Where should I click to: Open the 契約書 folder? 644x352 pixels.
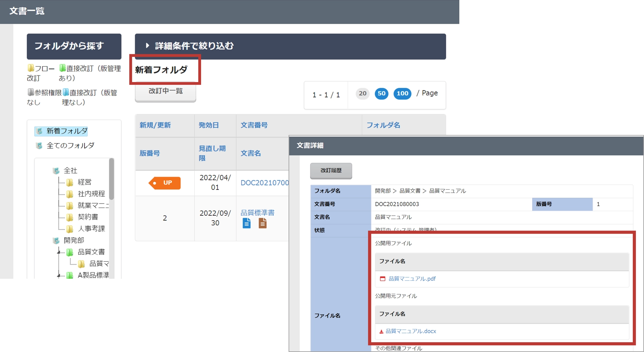click(x=88, y=217)
